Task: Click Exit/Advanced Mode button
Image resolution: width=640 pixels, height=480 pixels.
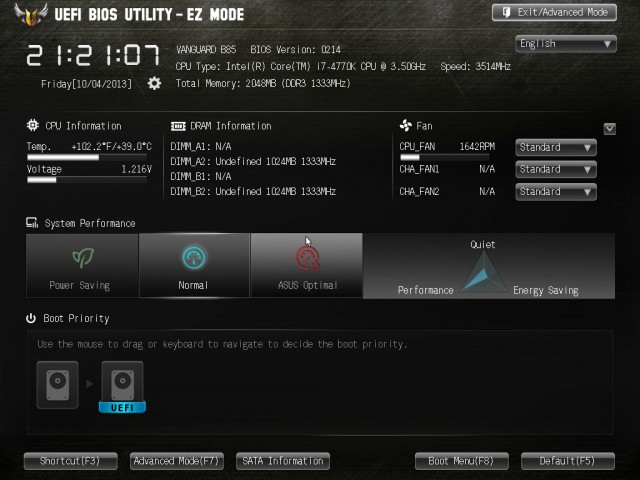Action: coord(554,12)
